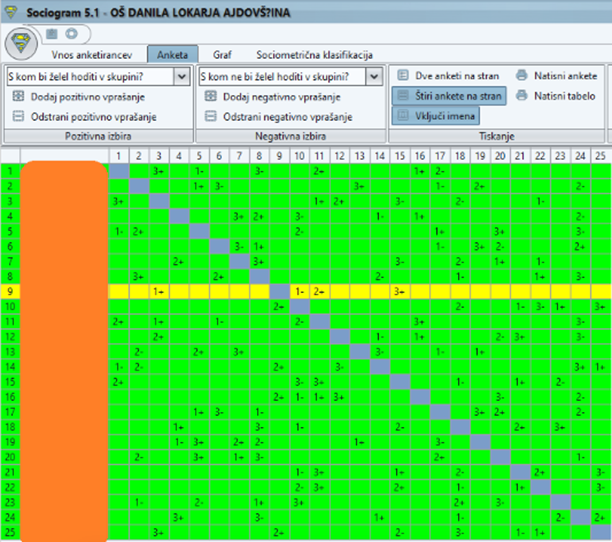
Task: Click the Negativna izbira group label
Action: 290,136
